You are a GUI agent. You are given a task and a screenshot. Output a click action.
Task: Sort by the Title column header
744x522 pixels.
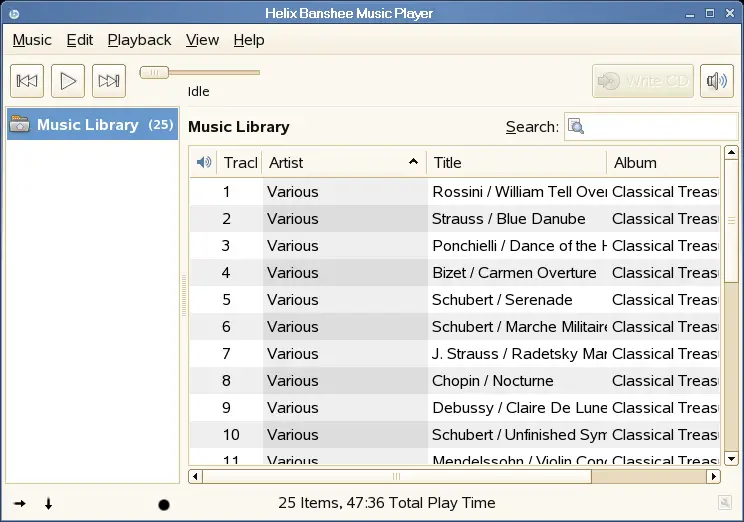click(515, 162)
